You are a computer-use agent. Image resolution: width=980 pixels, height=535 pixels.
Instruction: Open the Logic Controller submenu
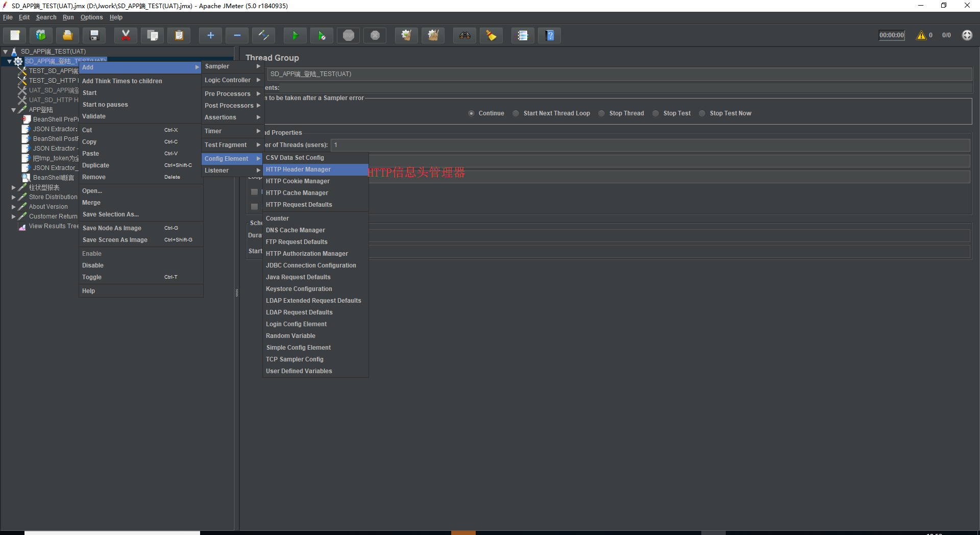[x=232, y=80]
